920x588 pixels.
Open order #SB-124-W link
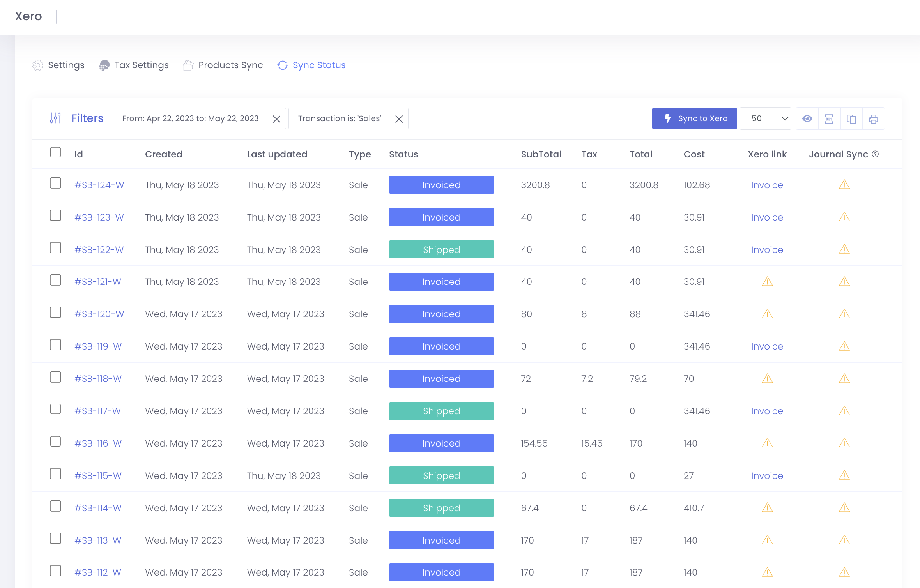(x=99, y=185)
